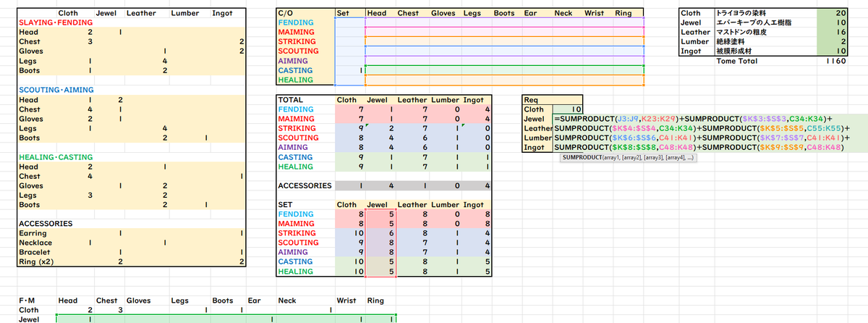Click HEALING row label in SET table
The width and height of the screenshot is (868, 323).
(x=295, y=272)
